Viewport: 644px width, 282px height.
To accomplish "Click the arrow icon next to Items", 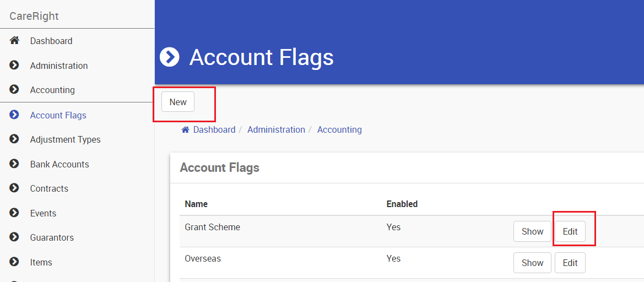I will [x=15, y=262].
